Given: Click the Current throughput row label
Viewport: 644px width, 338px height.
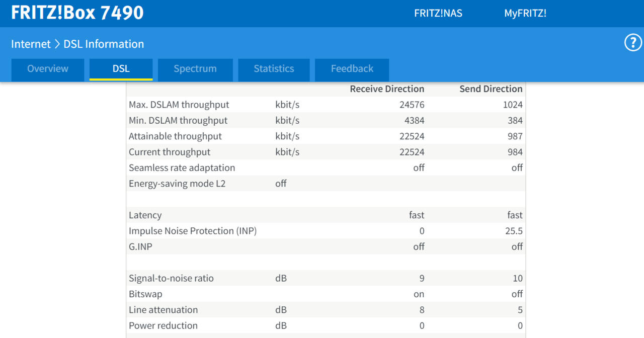Looking at the screenshot, I should [x=170, y=152].
